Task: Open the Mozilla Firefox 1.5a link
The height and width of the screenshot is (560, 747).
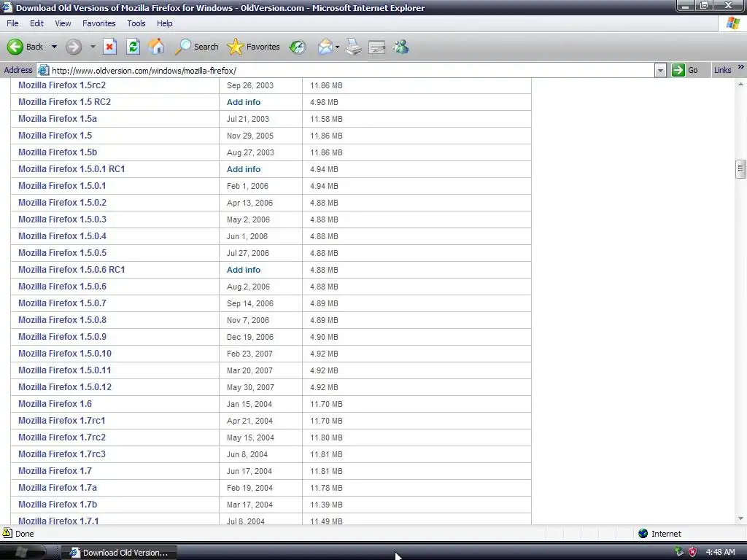Action: click(57, 119)
